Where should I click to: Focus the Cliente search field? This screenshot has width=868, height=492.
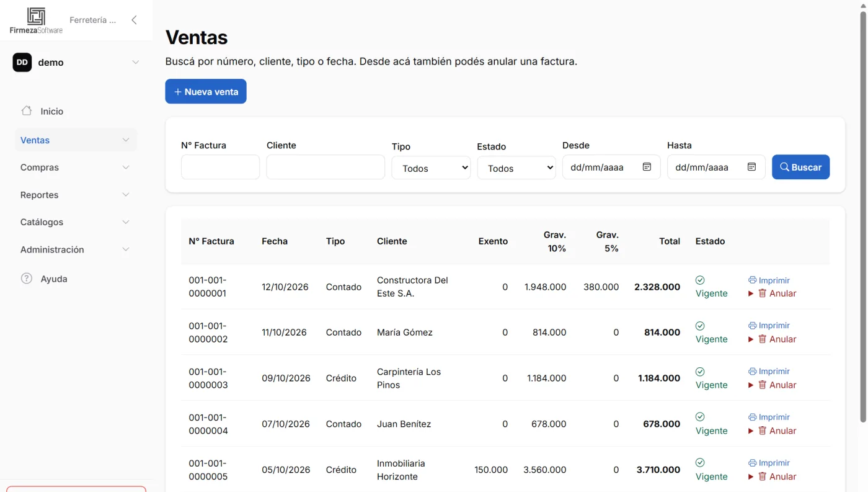(x=325, y=167)
